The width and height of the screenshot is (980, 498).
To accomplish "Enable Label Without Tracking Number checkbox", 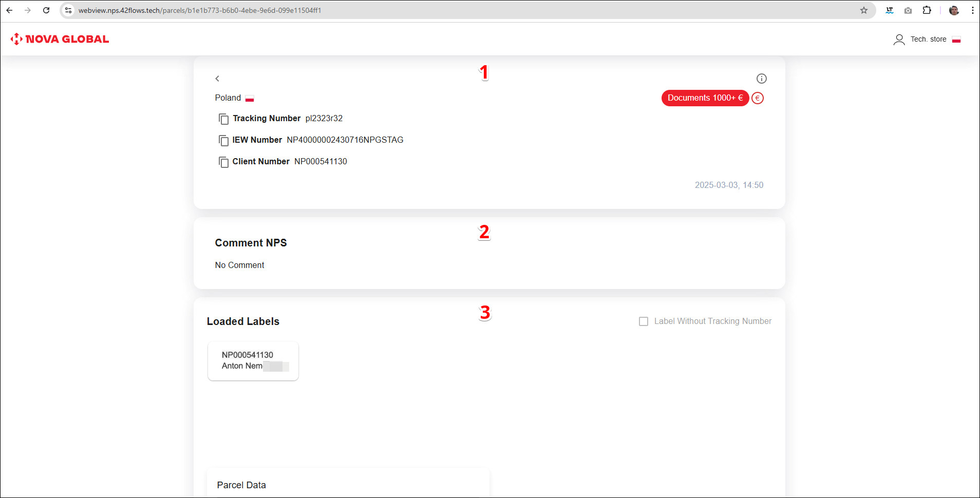I will [x=643, y=321].
